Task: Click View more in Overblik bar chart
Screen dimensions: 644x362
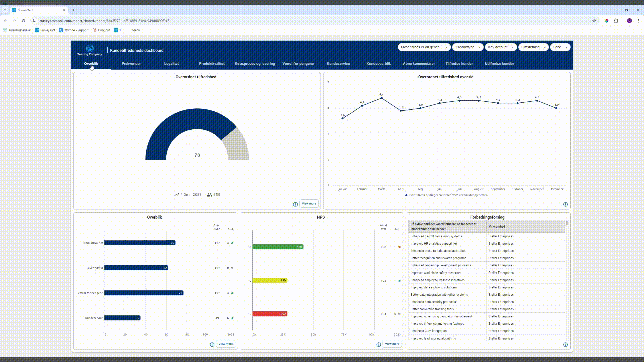Action: (226, 344)
